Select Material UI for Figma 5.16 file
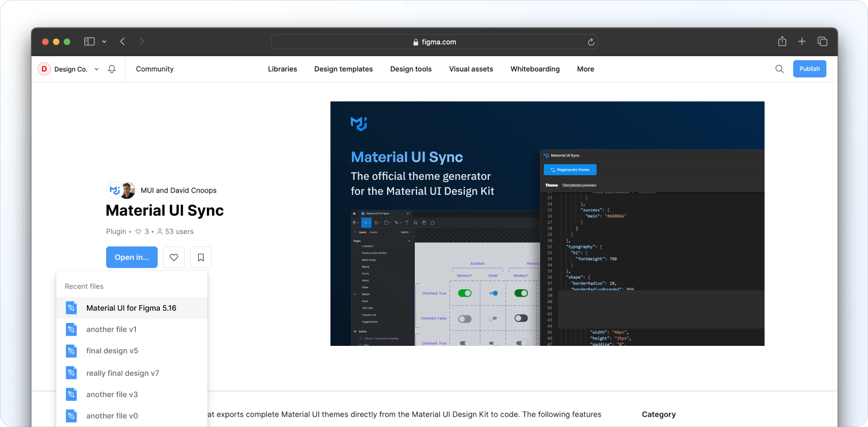868x427 pixels. coord(131,308)
